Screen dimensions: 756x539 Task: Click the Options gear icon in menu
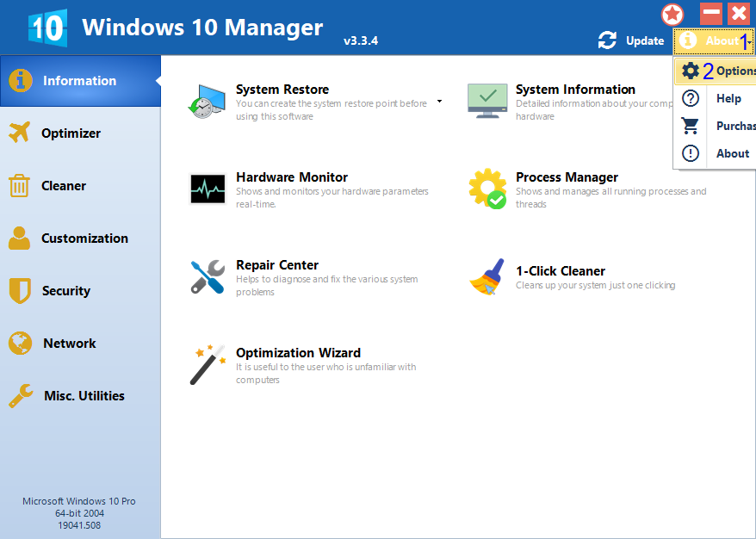coord(691,71)
